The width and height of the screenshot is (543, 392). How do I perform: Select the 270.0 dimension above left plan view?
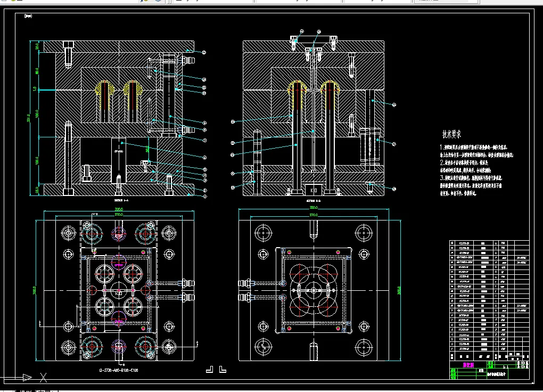click(119, 215)
